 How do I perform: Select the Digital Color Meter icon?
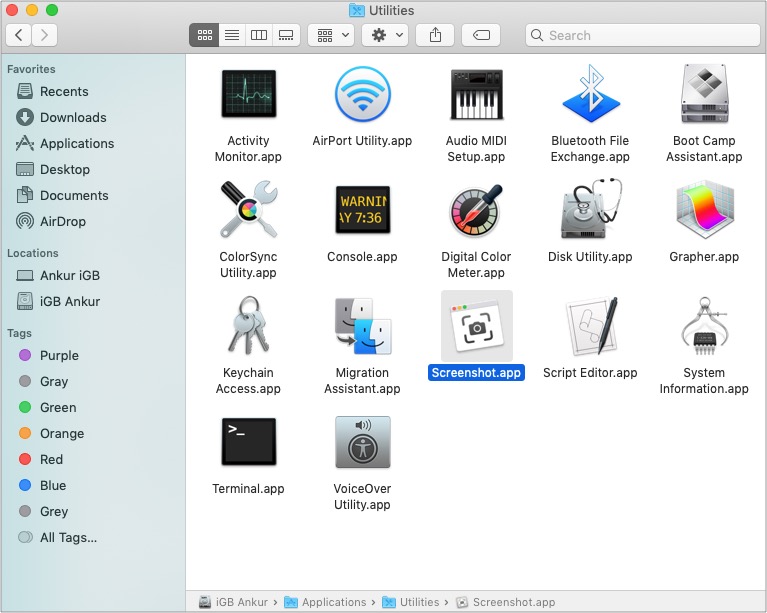[x=476, y=211]
